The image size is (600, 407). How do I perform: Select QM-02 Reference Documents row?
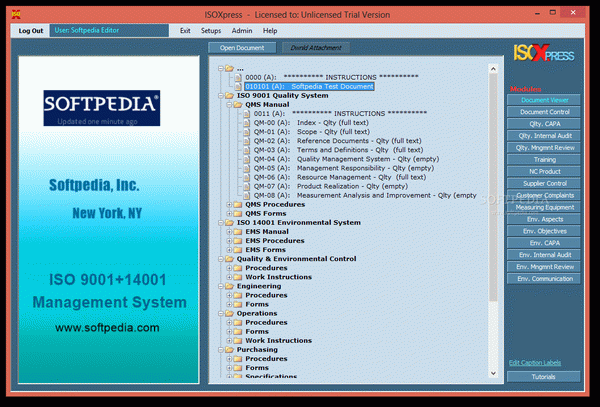tap(338, 141)
